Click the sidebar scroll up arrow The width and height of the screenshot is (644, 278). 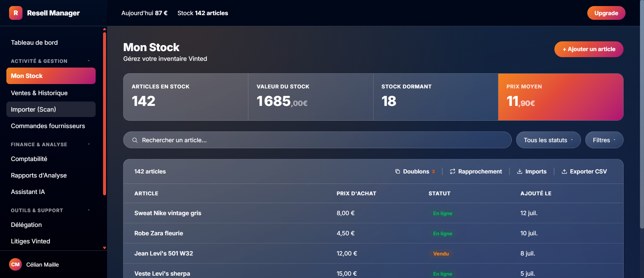[x=104, y=29]
